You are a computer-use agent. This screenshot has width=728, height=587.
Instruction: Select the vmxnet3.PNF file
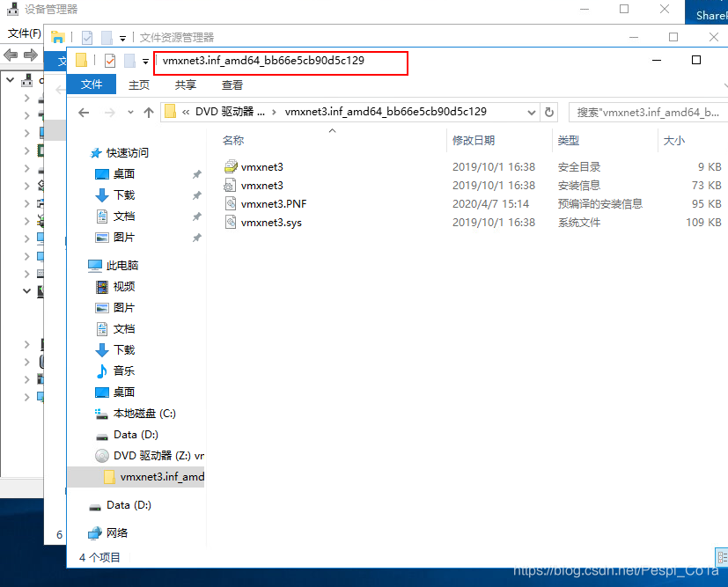click(x=274, y=204)
